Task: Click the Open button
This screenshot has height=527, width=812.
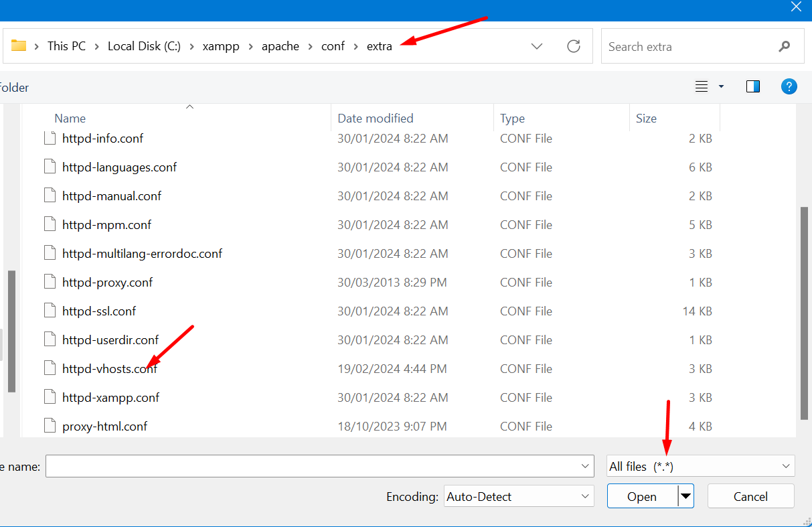Action: 641,496
